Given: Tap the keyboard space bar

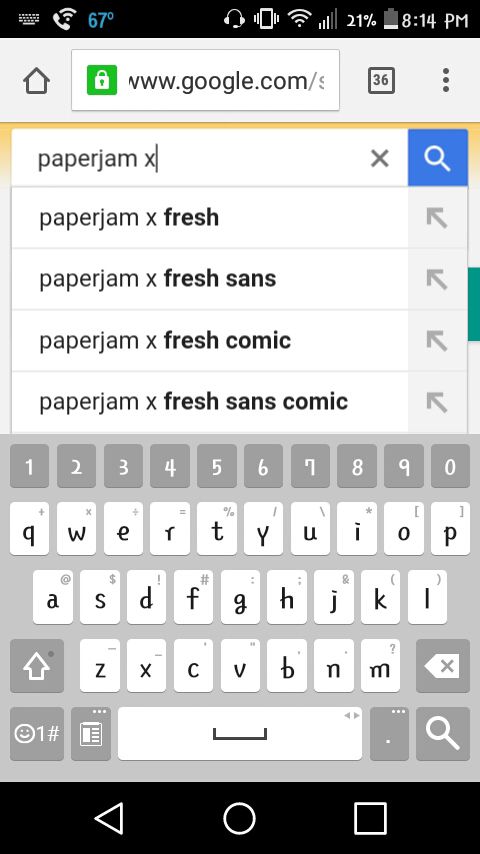Looking at the screenshot, I should click(240, 734).
